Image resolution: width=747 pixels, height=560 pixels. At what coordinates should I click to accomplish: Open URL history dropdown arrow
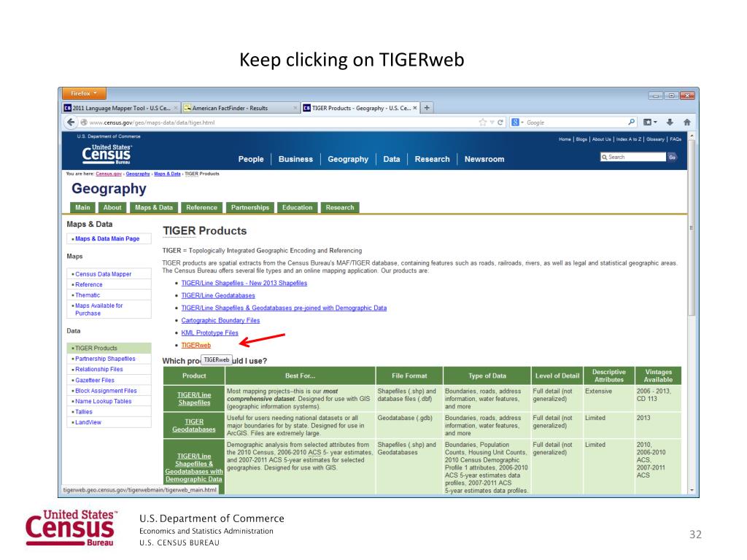[x=492, y=122]
